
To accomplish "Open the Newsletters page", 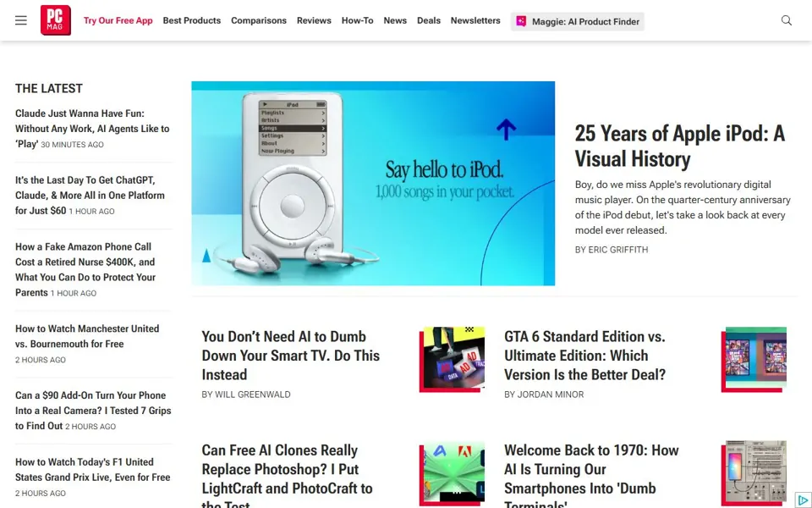I will (475, 20).
